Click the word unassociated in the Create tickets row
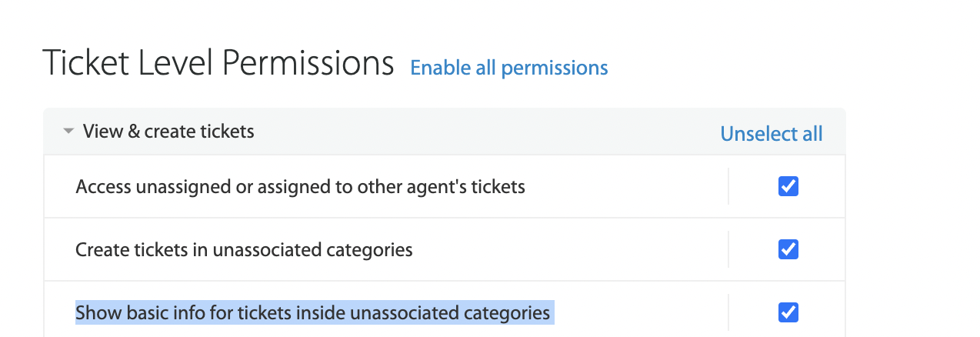Image resolution: width=980 pixels, height=337 pixels. pyautogui.click(x=268, y=250)
